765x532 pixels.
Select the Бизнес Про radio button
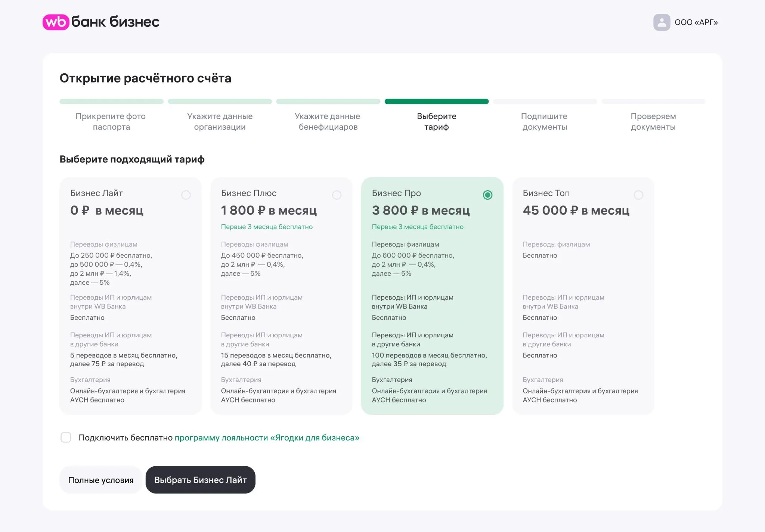tap(487, 195)
